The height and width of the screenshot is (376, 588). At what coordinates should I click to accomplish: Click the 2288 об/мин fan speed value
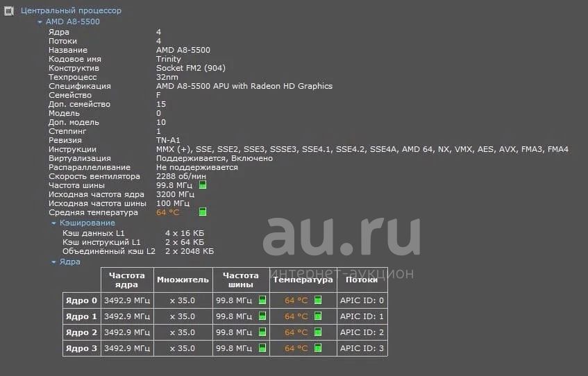pyautogui.click(x=181, y=176)
